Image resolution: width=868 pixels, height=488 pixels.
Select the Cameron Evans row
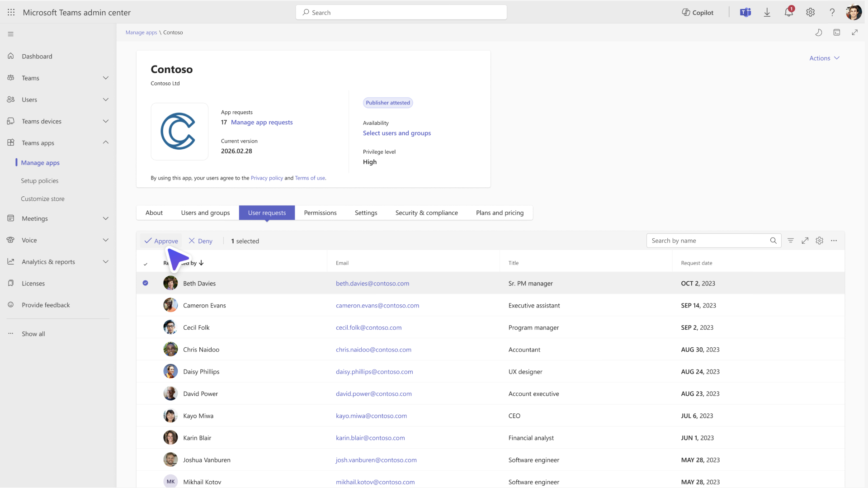point(491,305)
